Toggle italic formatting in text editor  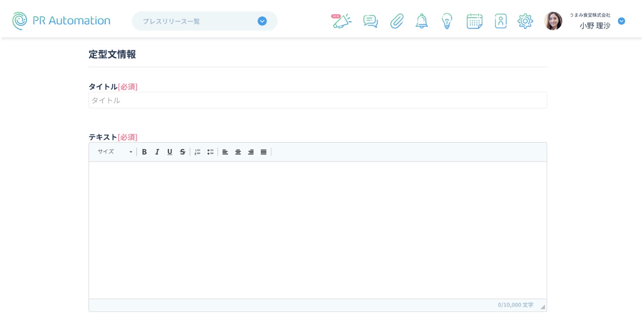[157, 152]
